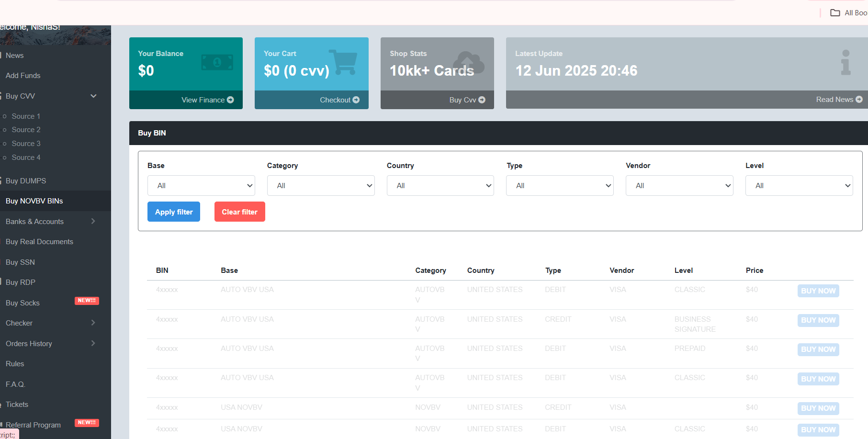Select Source 3 in the sidebar
This screenshot has height=439, width=868.
point(26,144)
